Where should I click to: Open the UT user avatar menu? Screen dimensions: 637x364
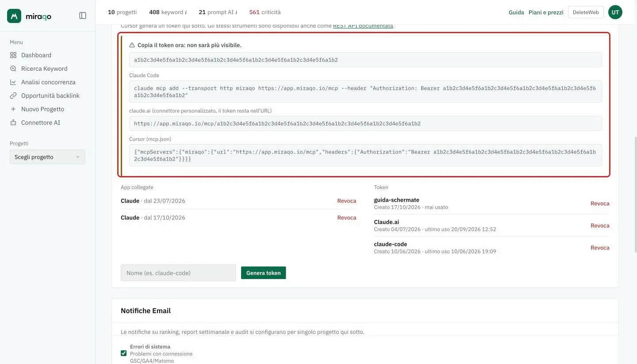click(615, 12)
